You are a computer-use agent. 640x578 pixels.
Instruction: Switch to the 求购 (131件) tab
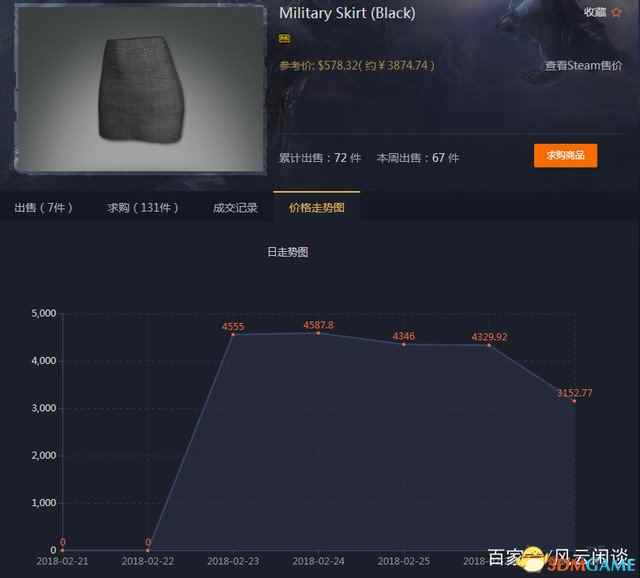(x=142, y=208)
